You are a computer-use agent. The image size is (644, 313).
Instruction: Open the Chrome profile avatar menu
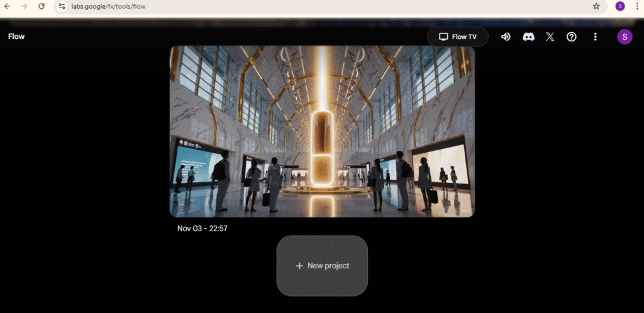click(620, 6)
